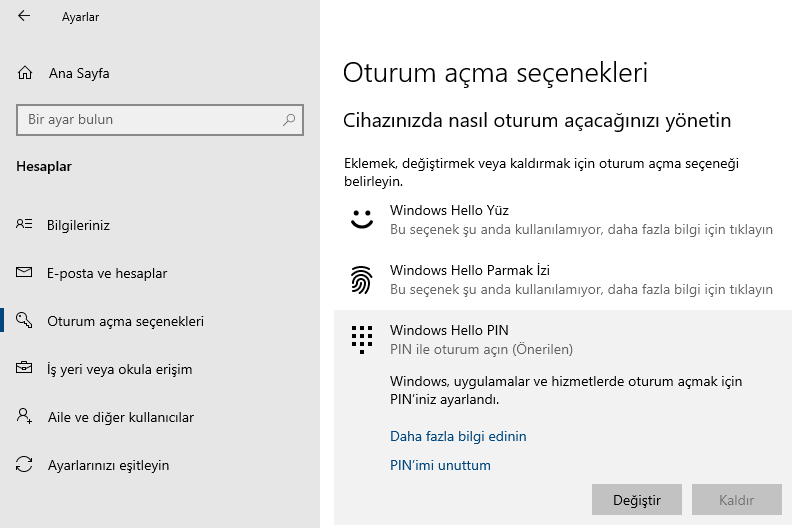Click the briefcase icon in the sidebar
803x528 pixels.
pyautogui.click(x=25, y=369)
